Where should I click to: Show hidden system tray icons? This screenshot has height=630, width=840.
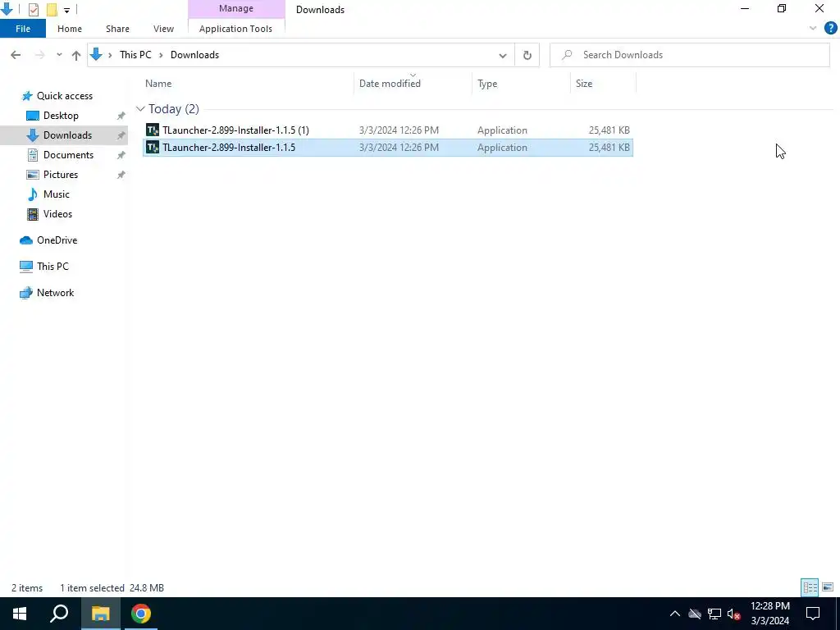coord(675,614)
